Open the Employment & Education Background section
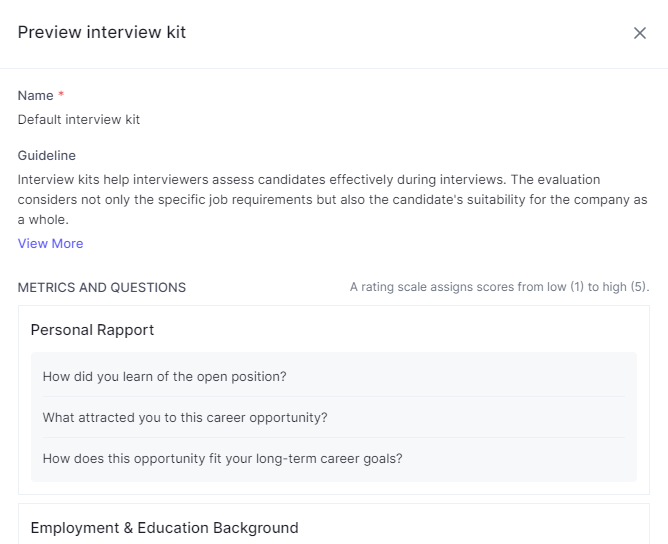Screen dimensions: 668x544 164,528
